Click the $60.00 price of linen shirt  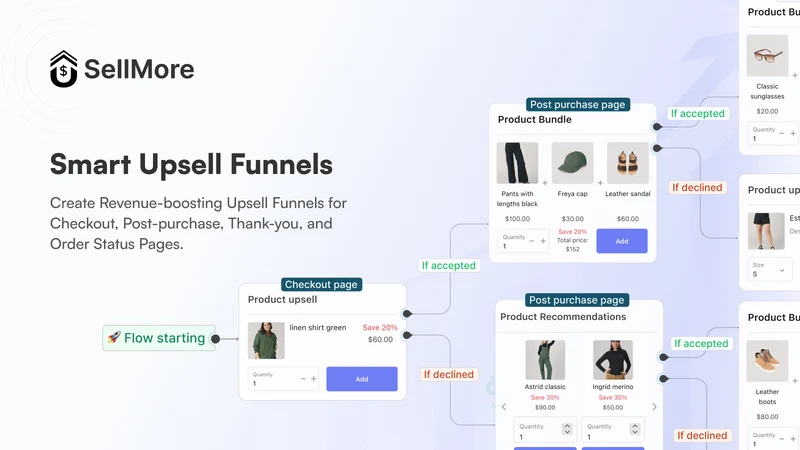(380, 339)
